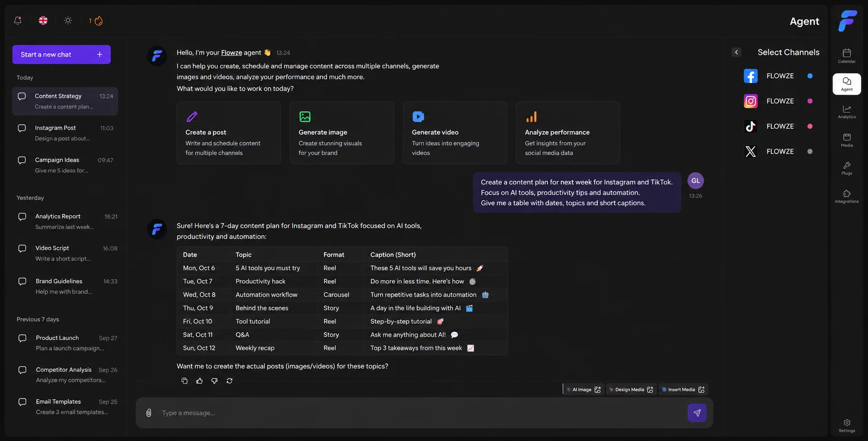Screen dimensions: 868x441
Task: Go to Media in the sidebar
Action: [847, 140]
